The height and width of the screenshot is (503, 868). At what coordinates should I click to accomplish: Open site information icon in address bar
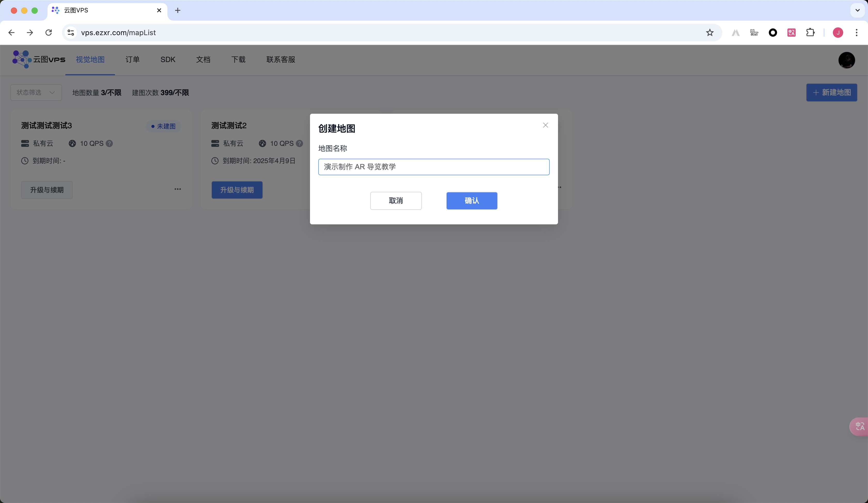[71, 32]
